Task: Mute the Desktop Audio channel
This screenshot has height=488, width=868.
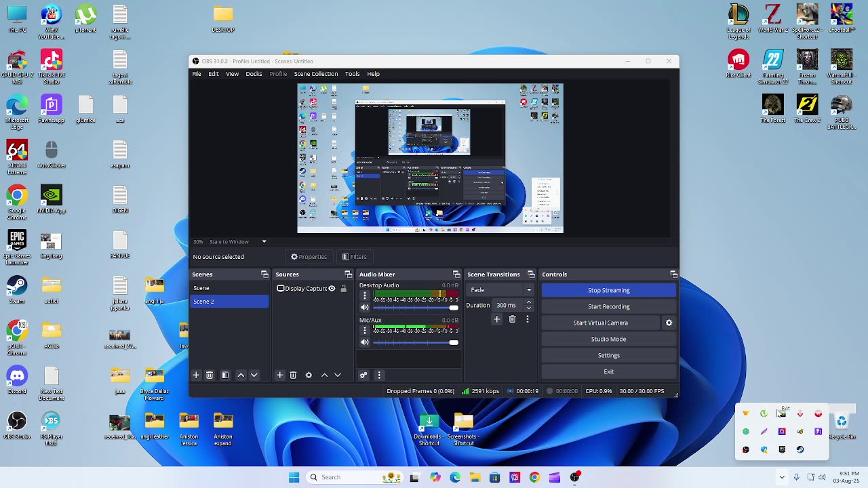Action: click(x=365, y=308)
